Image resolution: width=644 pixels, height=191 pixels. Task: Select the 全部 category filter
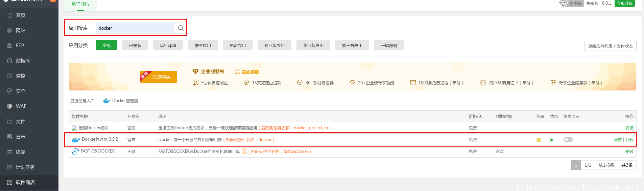click(106, 45)
